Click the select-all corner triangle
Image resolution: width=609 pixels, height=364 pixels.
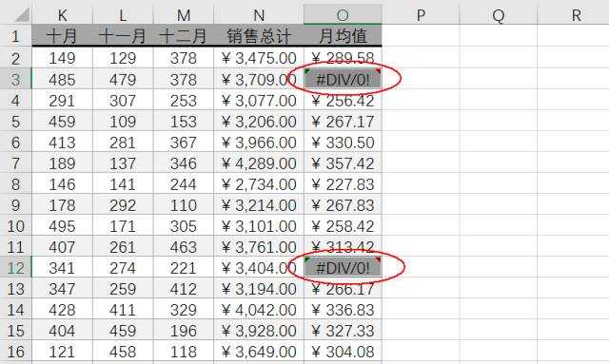tap(22, 15)
